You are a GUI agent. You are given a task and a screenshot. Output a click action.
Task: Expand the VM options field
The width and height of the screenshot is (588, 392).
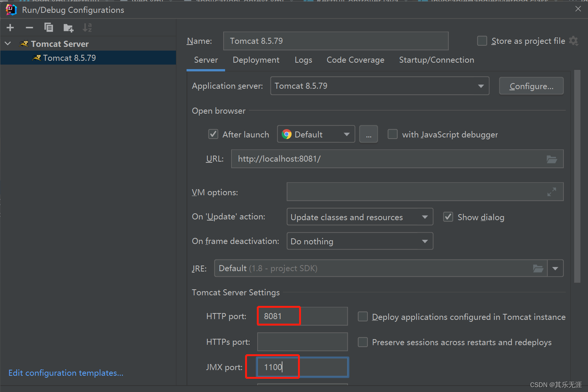click(552, 192)
